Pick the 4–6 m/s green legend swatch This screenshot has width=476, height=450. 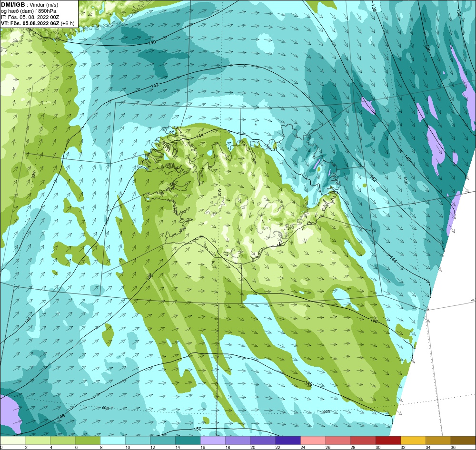coord(62,440)
